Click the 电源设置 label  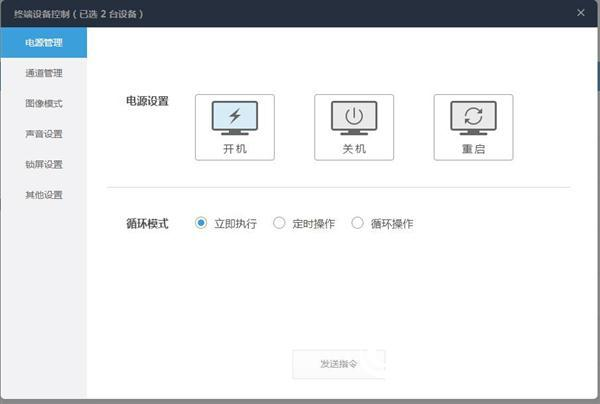tap(147, 101)
